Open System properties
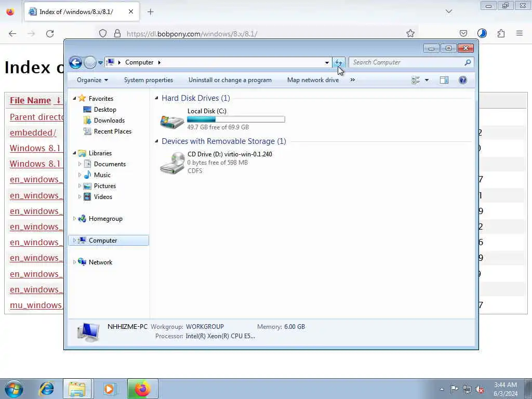 149,80
